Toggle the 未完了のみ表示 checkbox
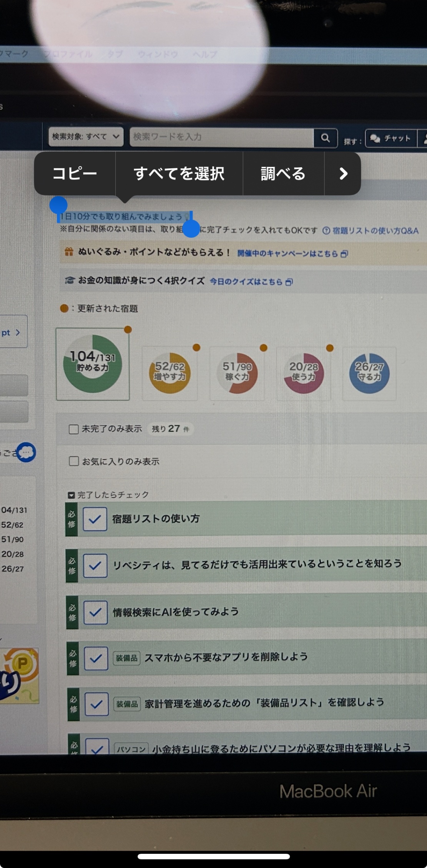The height and width of the screenshot is (868, 427). pos(74,429)
